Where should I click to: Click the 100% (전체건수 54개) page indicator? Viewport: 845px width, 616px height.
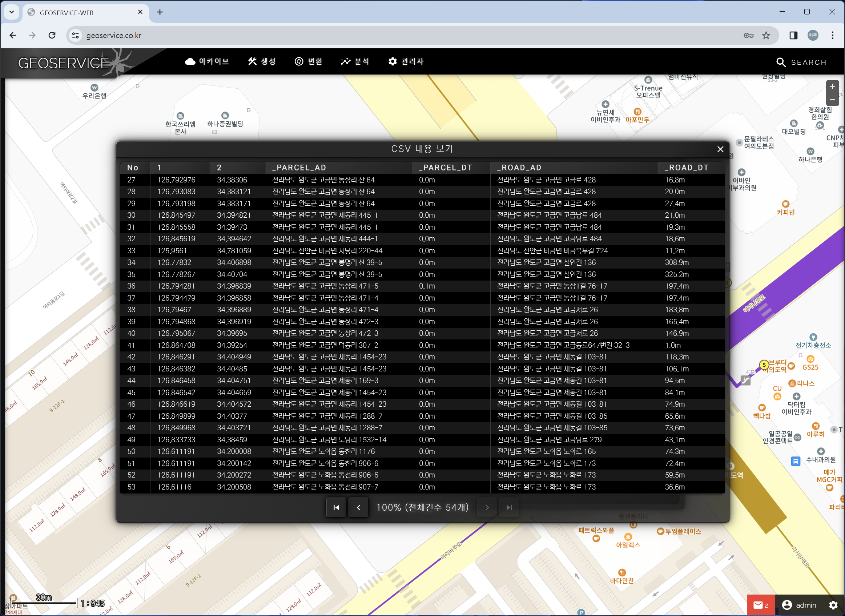(422, 507)
